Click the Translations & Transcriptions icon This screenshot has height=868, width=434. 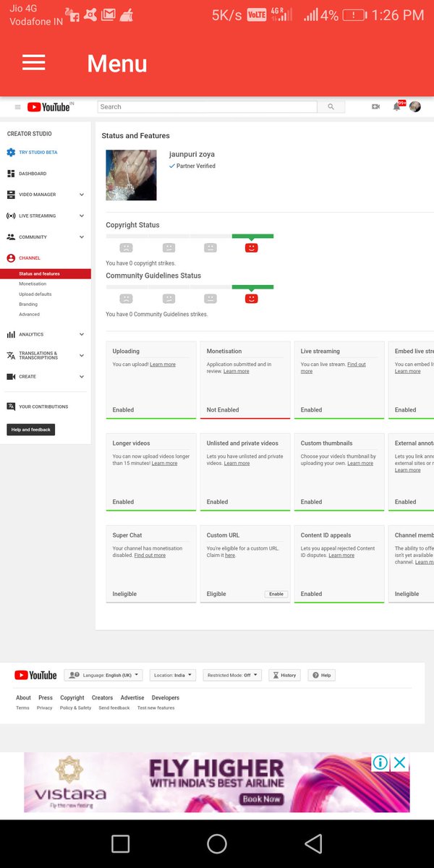pyautogui.click(x=11, y=355)
